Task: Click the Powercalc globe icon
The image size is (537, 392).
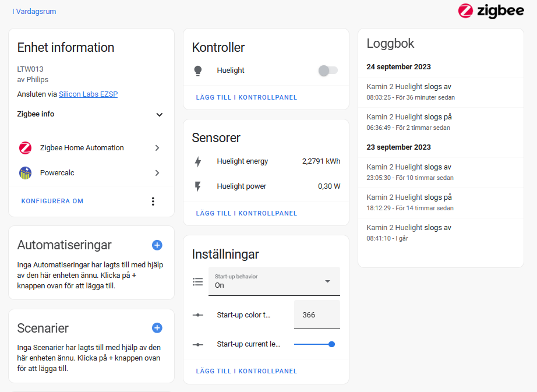Action: tap(25, 173)
